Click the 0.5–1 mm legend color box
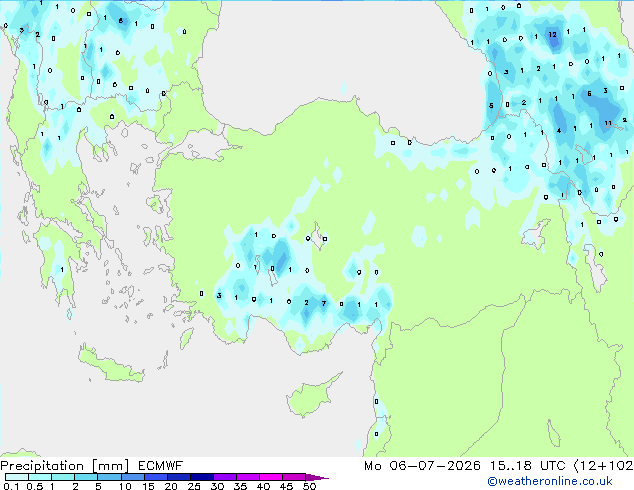634x490 pixels. pyautogui.click(x=40, y=477)
